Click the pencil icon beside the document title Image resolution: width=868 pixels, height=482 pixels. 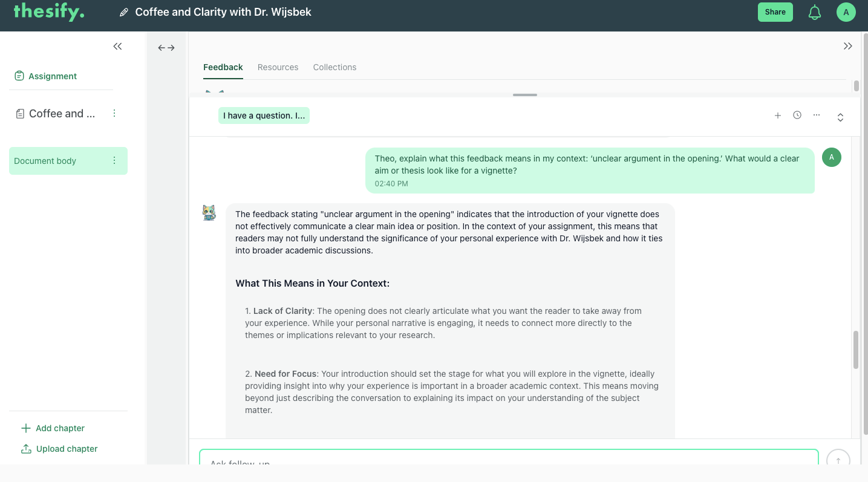[123, 11]
